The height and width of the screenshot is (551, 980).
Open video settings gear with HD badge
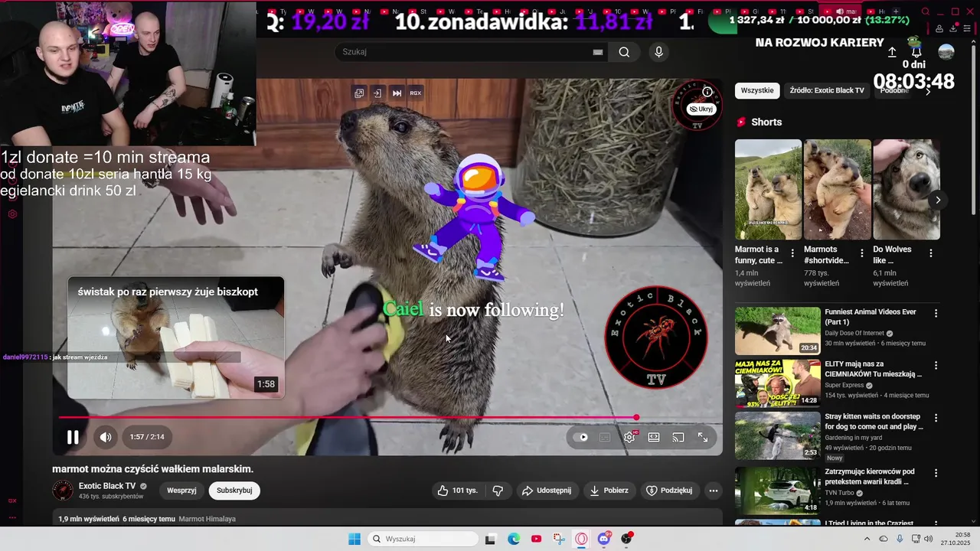630,437
